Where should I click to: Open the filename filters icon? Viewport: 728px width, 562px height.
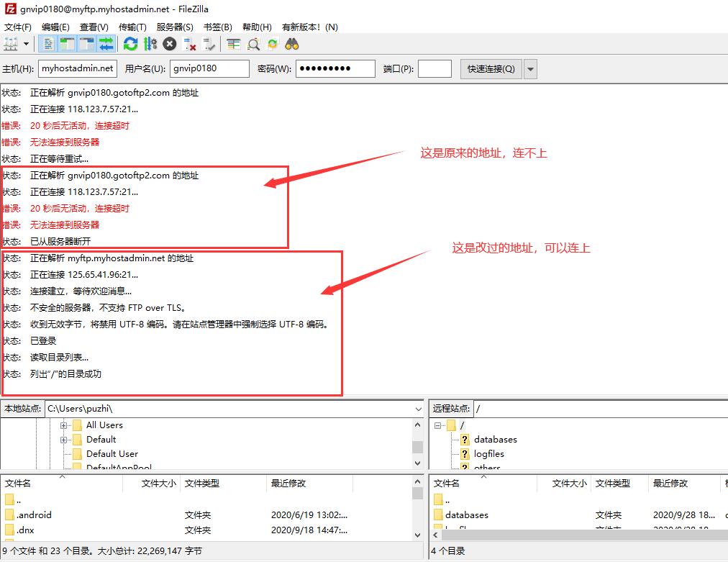pyautogui.click(x=233, y=44)
